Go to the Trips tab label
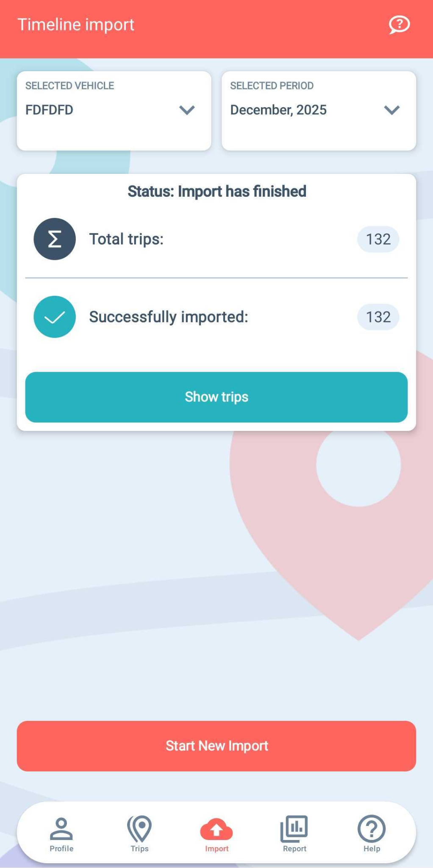The width and height of the screenshot is (433, 868). [x=139, y=849]
